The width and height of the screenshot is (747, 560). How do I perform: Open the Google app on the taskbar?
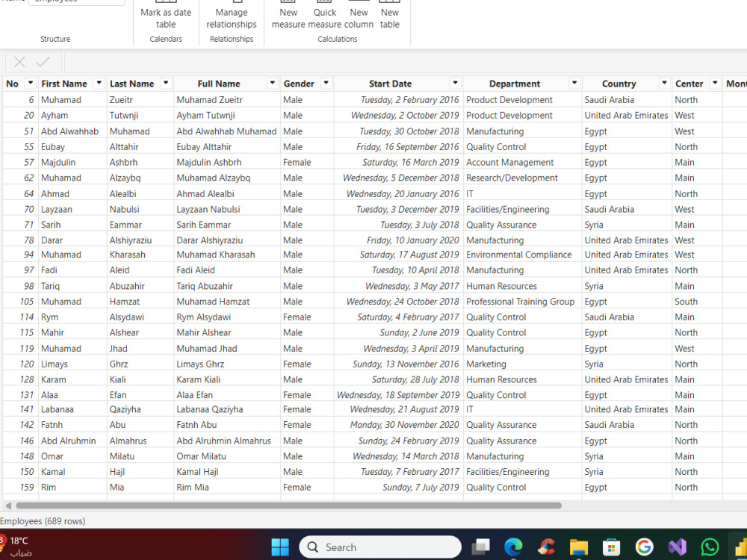[644, 547]
